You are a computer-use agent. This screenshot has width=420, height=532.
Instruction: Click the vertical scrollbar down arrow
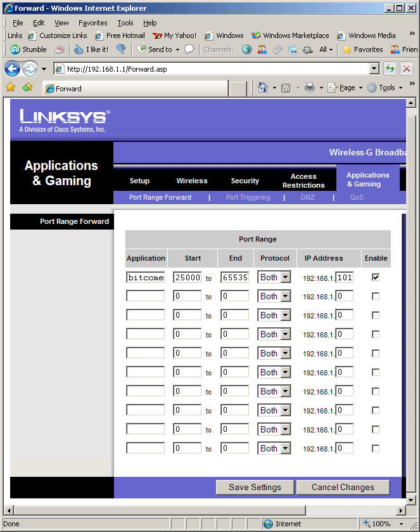coord(411,500)
